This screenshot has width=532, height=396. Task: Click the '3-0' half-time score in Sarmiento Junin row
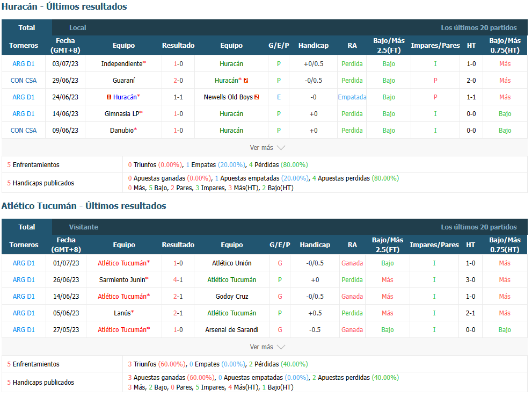pyautogui.click(x=471, y=280)
